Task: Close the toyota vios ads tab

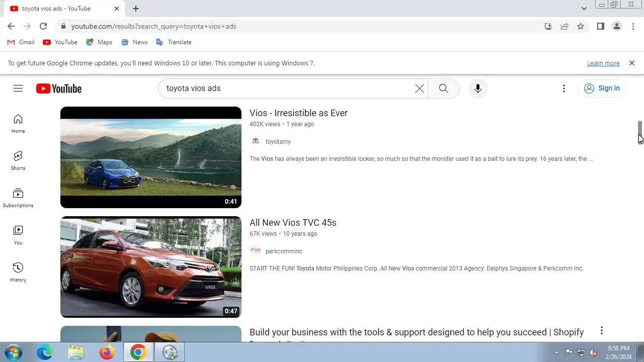Action: point(117,9)
